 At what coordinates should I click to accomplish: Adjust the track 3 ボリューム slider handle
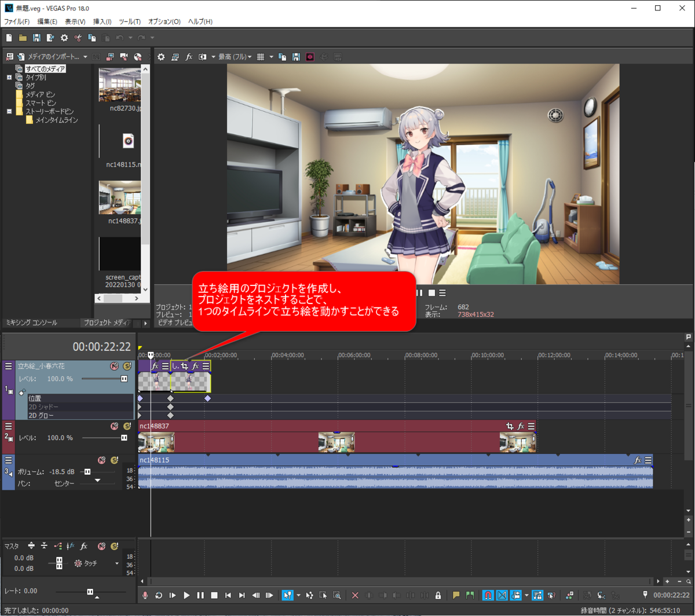pos(87,472)
